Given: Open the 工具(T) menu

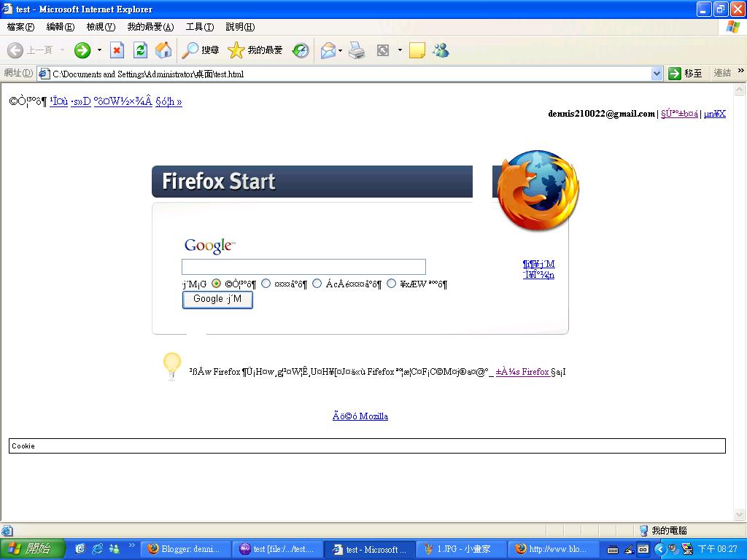Looking at the screenshot, I should (x=200, y=27).
